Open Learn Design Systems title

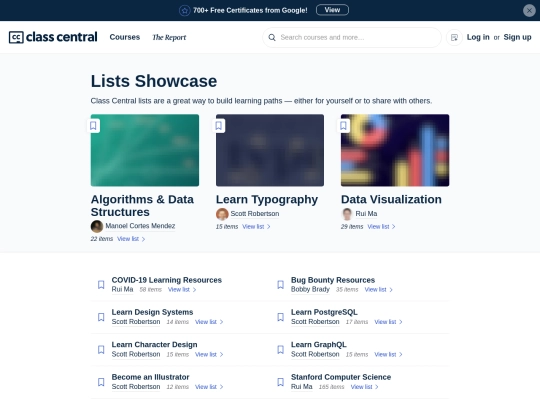point(152,312)
